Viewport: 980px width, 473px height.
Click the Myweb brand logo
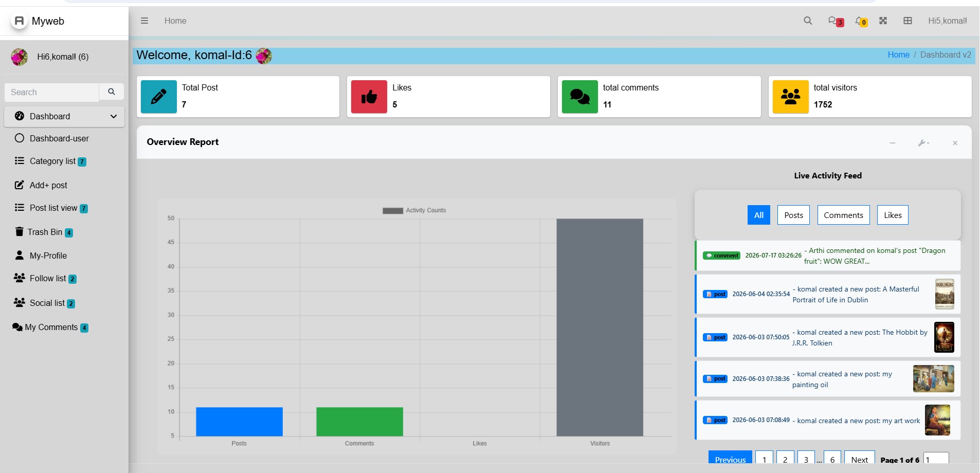coord(39,21)
